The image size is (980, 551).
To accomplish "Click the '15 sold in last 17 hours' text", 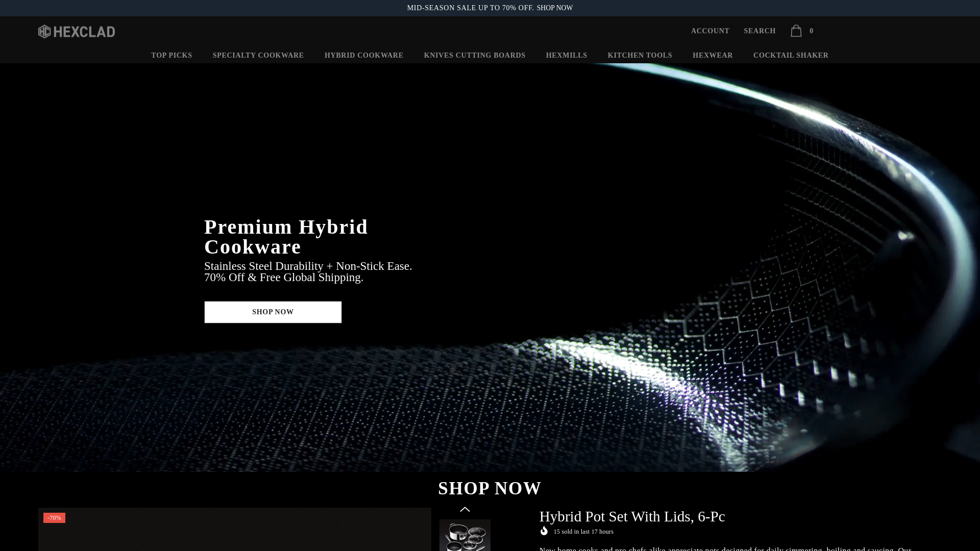I will click(583, 532).
